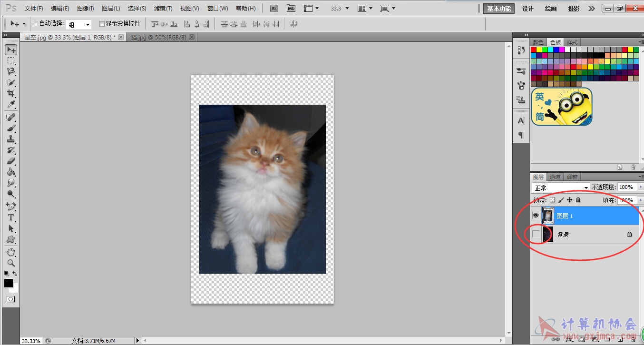Viewport: 644px width, 345px height.
Task: Select the Lasso tool
Action: click(x=11, y=71)
